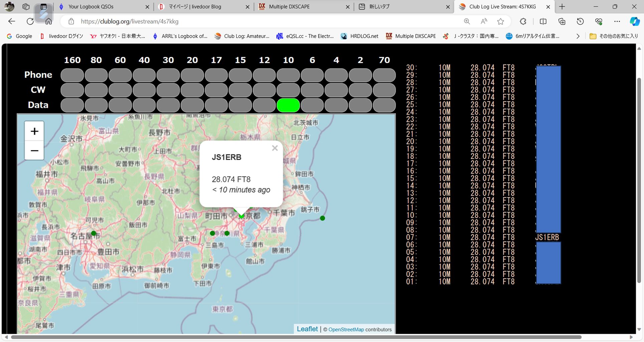Open browser History icon
Viewport: 644px width, 342px height.
pyautogui.click(x=580, y=21)
